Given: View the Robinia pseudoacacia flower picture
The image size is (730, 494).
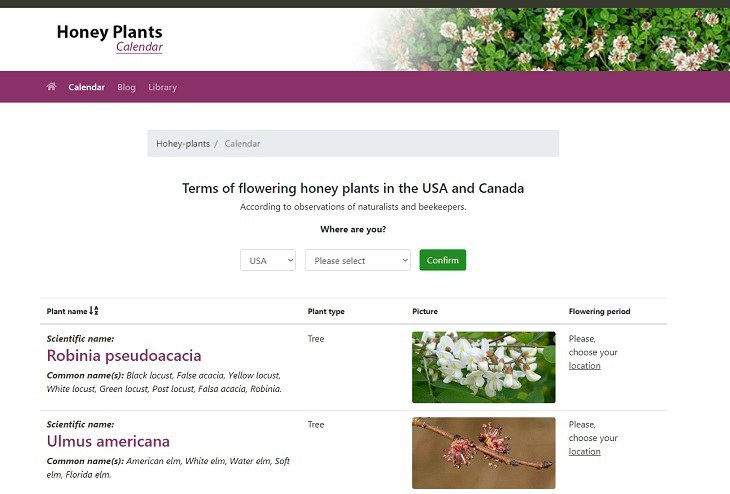Looking at the screenshot, I should [483, 367].
